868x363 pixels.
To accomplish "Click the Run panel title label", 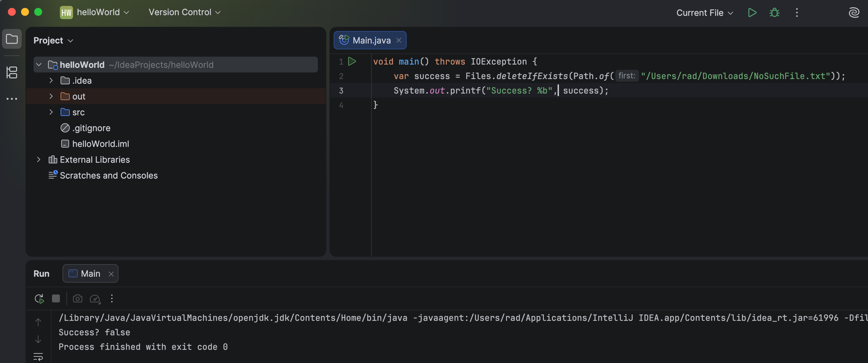I will [x=41, y=273].
